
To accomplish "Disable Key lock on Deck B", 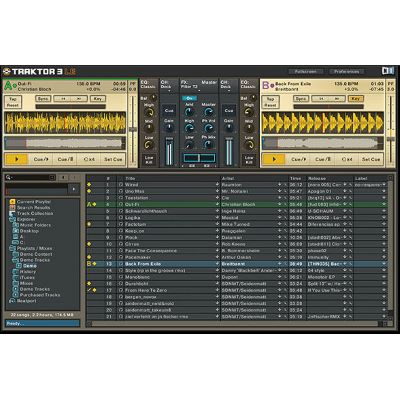I will [x=355, y=99].
